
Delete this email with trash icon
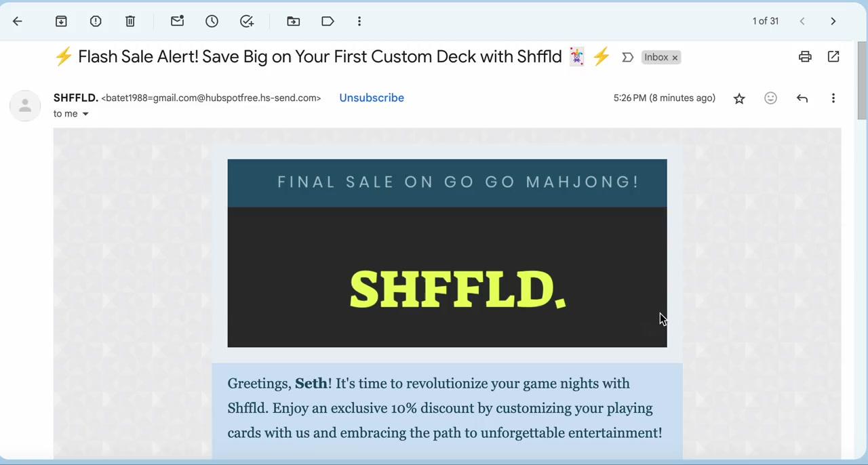pos(130,22)
